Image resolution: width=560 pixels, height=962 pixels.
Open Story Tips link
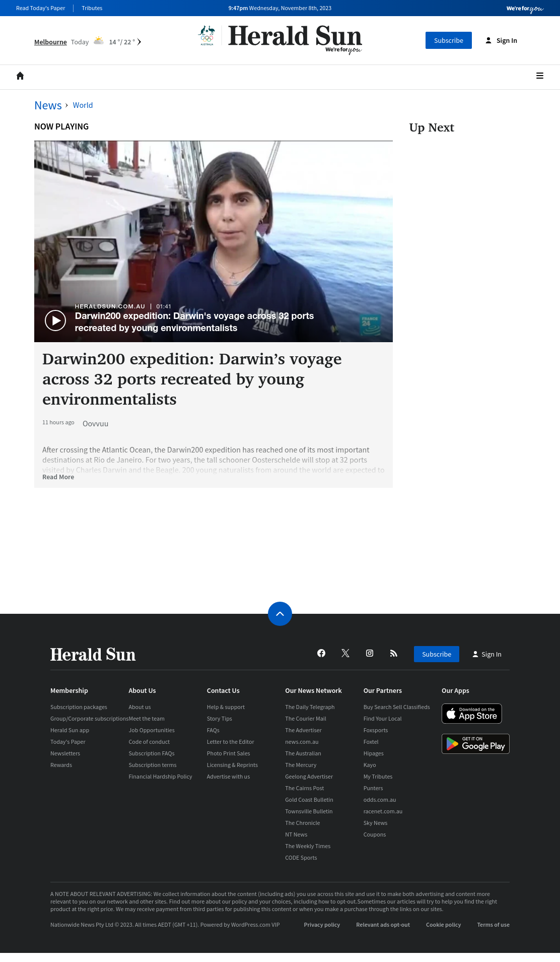click(x=220, y=719)
